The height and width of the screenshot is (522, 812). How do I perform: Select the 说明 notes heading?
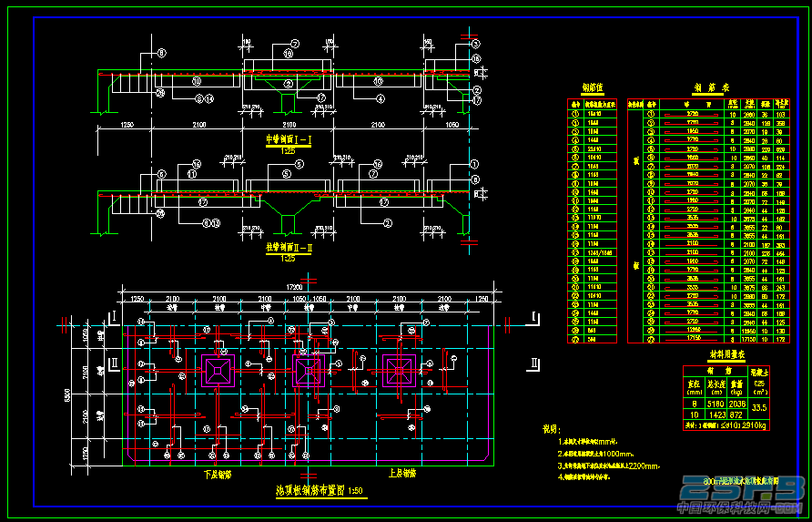(x=552, y=429)
